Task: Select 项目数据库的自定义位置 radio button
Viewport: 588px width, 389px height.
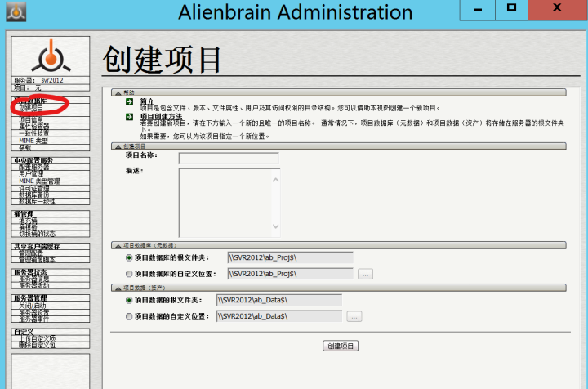Action: tap(129, 274)
